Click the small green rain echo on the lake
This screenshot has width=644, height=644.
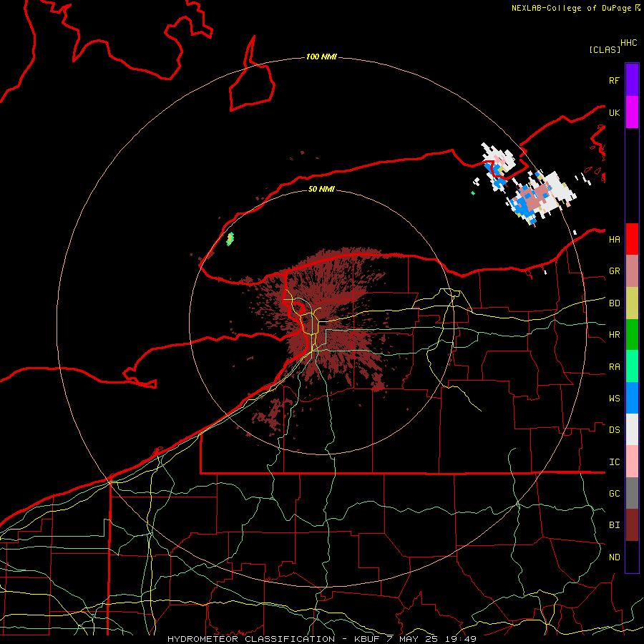coord(230,238)
